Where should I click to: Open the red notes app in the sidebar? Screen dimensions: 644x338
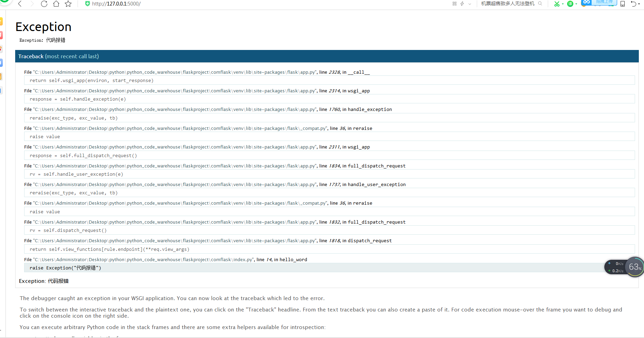pyautogui.click(x=1, y=35)
